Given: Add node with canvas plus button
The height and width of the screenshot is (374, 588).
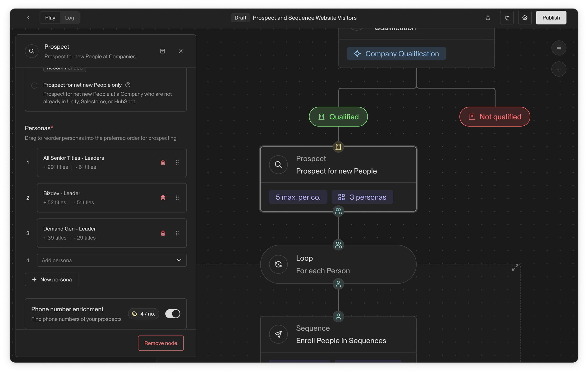Looking at the screenshot, I should (559, 69).
